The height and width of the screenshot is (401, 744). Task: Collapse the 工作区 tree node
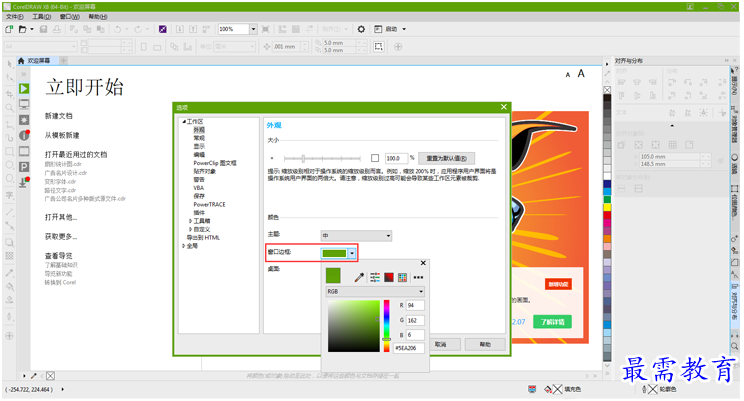[184, 121]
